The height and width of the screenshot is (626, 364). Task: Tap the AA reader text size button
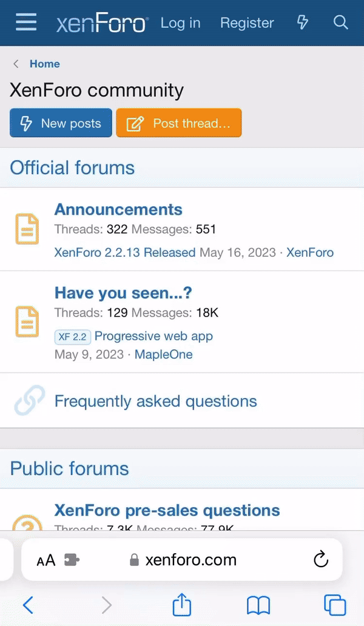pyautogui.click(x=46, y=560)
